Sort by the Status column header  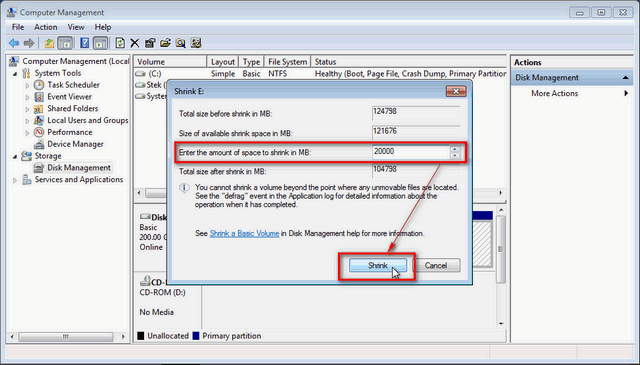tap(409, 62)
